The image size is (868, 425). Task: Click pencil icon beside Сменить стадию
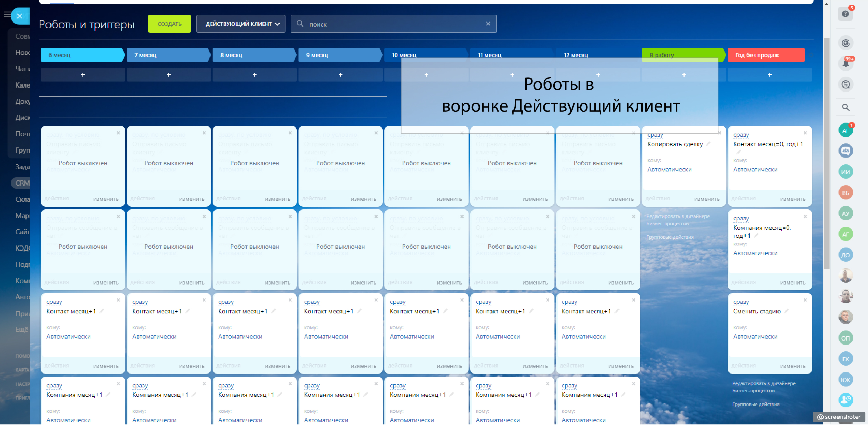786,311
